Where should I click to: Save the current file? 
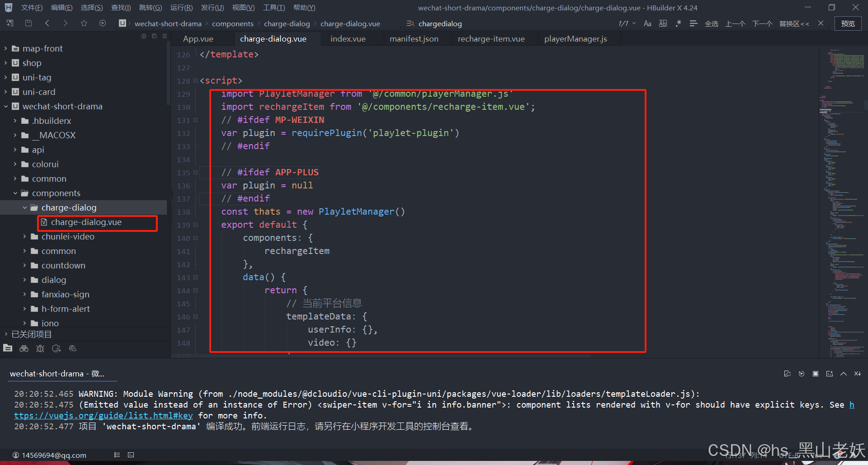pyautogui.click(x=28, y=23)
